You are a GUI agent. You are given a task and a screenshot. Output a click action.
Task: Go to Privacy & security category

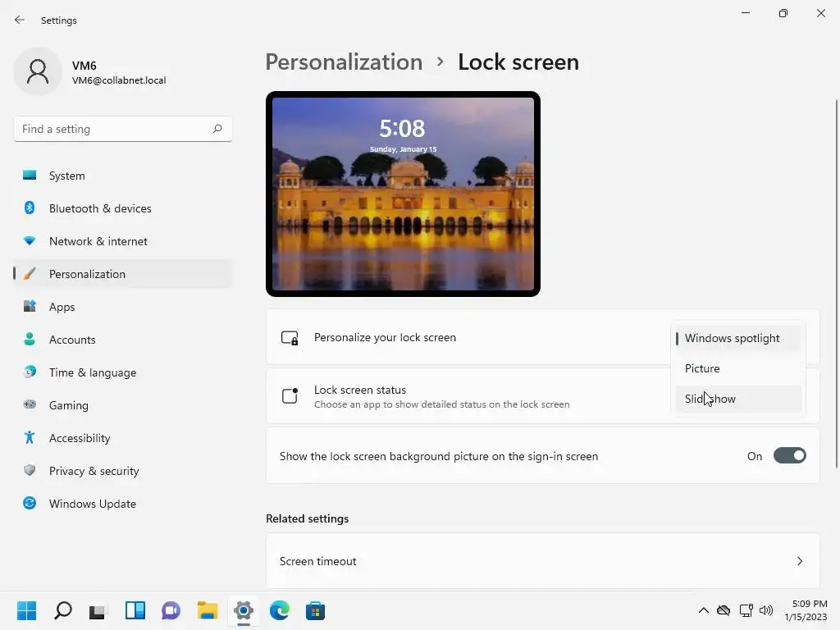(x=123, y=470)
